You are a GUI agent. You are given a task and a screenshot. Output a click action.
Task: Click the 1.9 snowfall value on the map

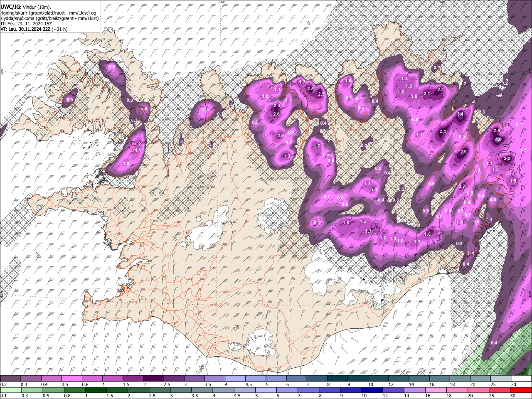(286, 156)
